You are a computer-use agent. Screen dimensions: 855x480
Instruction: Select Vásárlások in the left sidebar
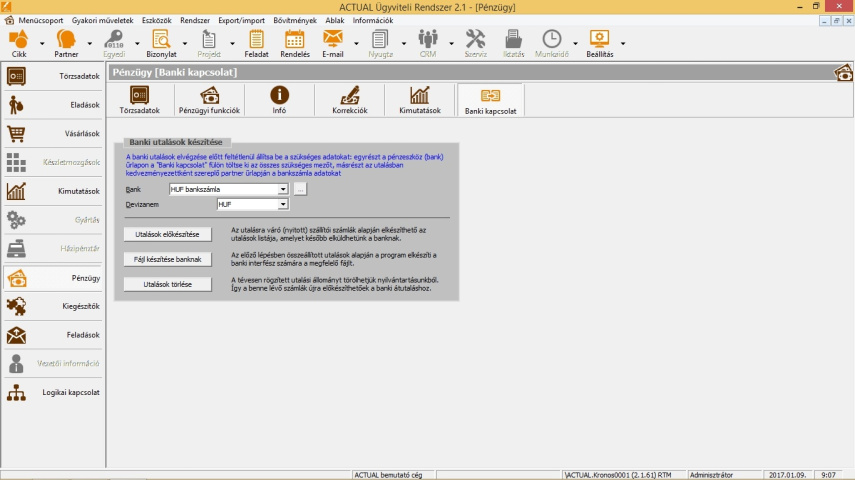[53, 133]
